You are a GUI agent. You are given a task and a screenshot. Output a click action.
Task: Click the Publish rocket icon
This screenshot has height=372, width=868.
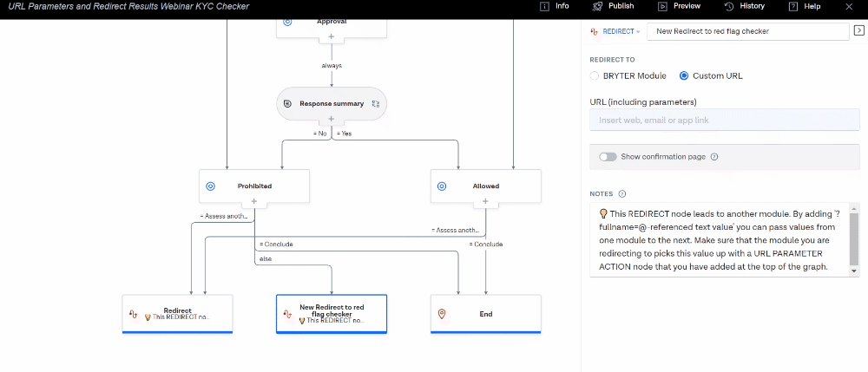point(597,6)
